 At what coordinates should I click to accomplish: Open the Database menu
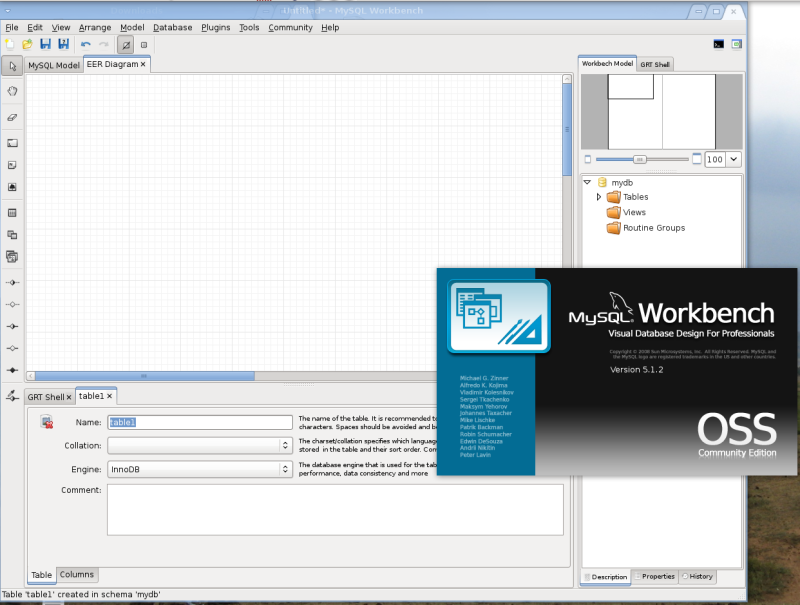172,28
